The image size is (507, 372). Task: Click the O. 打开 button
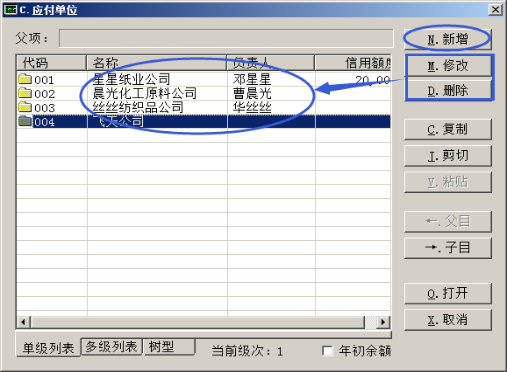(x=448, y=293)
